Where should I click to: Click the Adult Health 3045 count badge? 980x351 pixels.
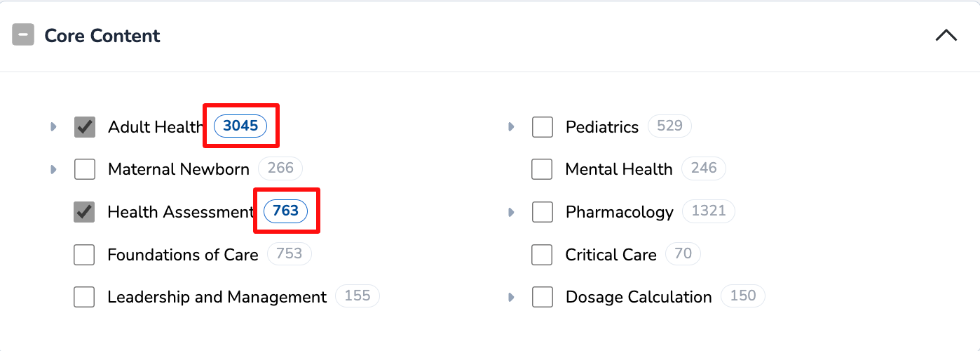(240, 126)
